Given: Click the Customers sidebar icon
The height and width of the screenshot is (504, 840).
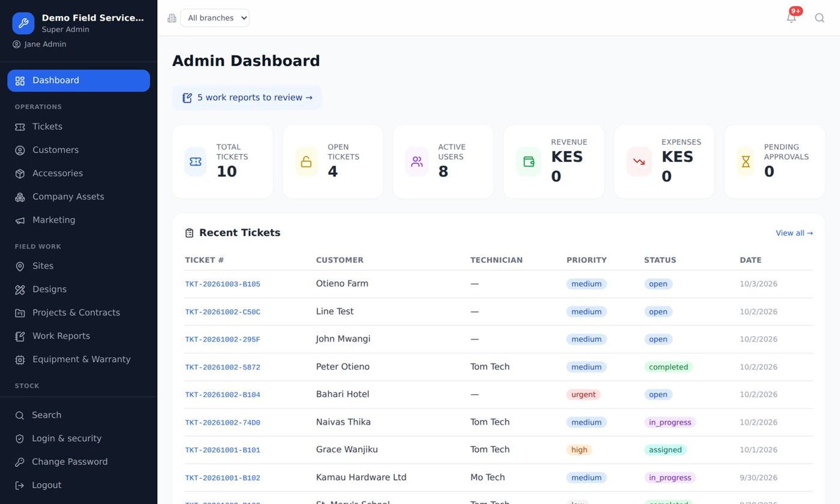Looking at the screenshot, I should 20,151.
